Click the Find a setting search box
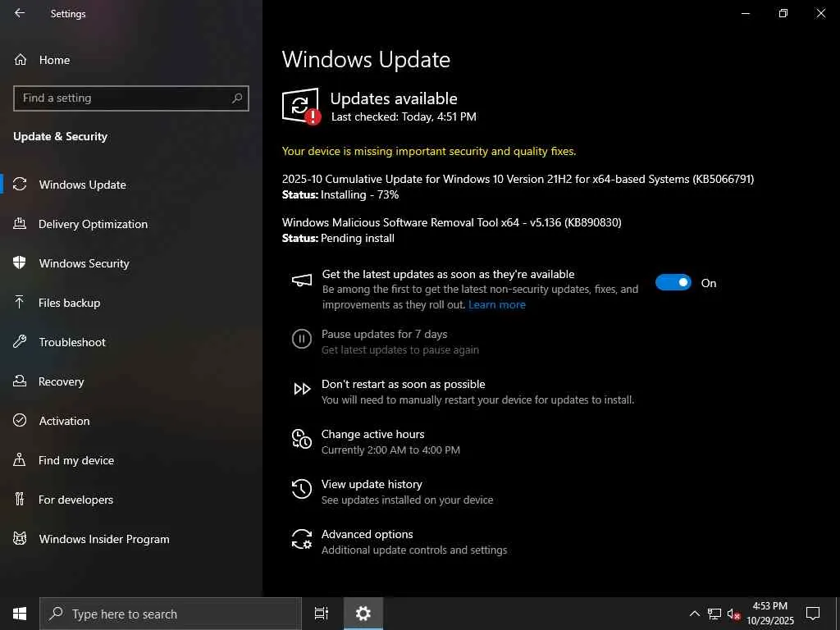Viewport: 840px width, 630px height. pos(131,98)
